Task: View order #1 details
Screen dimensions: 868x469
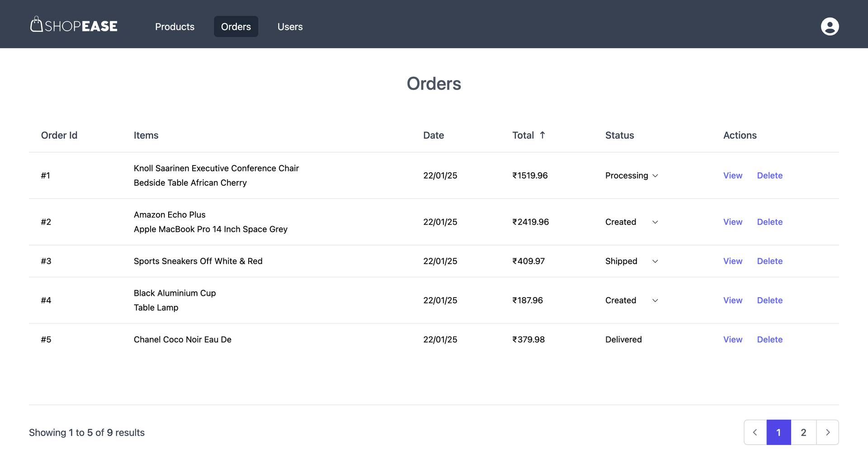Action: [x=732, y=175]
